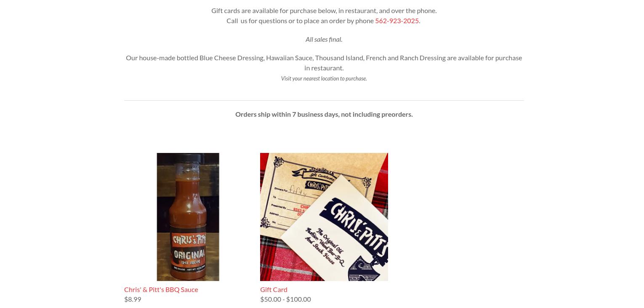
Task: Click the red plaid cloth in the gift card photo
Action: coord(274,261)
